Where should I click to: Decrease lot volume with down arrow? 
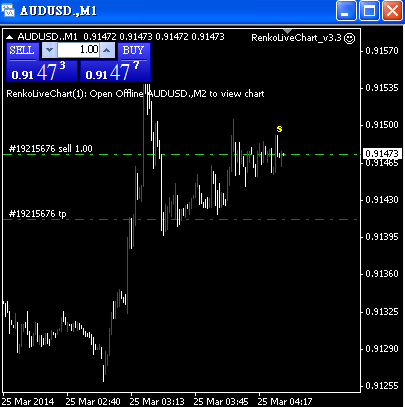[x=49, y=50]
